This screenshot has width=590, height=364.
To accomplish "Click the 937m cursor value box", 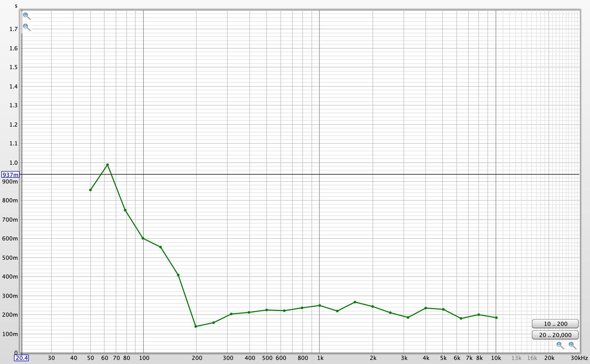I will pos(10,175).
